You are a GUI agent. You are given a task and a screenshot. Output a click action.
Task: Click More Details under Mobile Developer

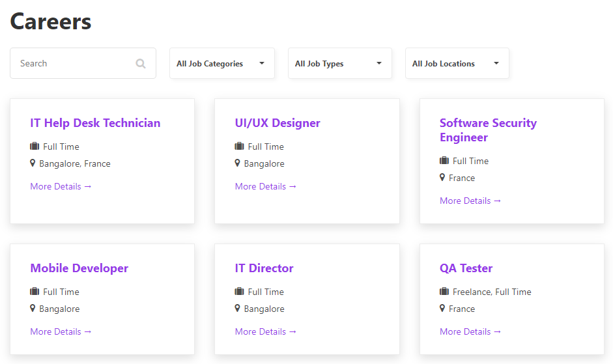click(x=61, y=331)
